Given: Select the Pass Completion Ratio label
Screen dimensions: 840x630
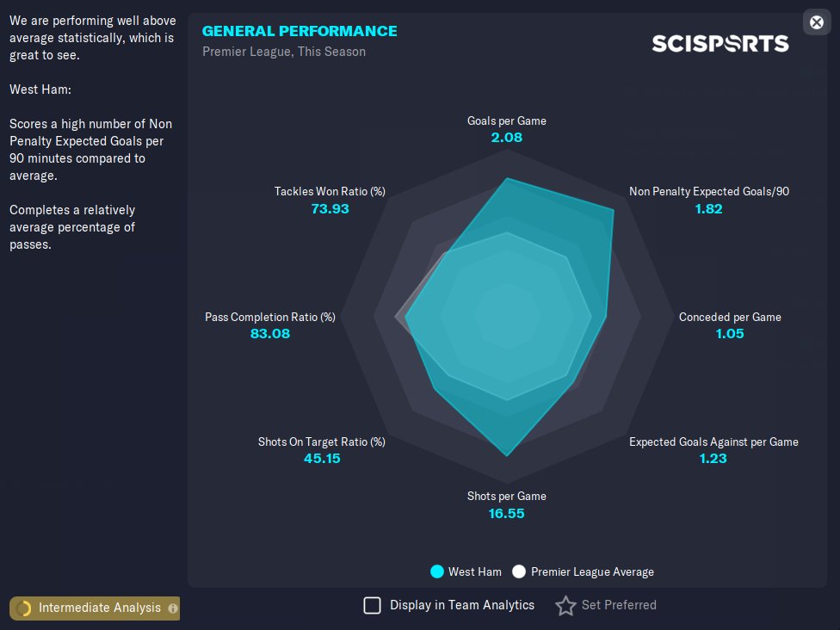Looking at the screenshot, I should point(269,317).
